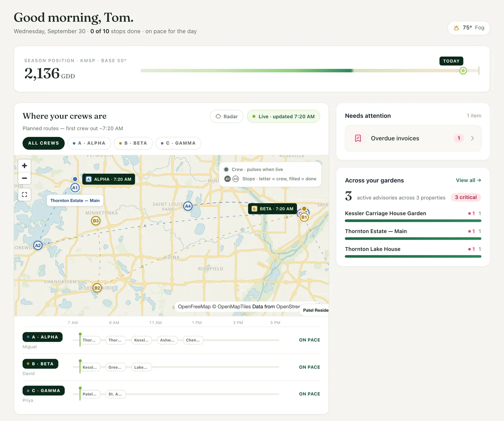Click the Beta crew yellow dot on map

coord(304,209)
